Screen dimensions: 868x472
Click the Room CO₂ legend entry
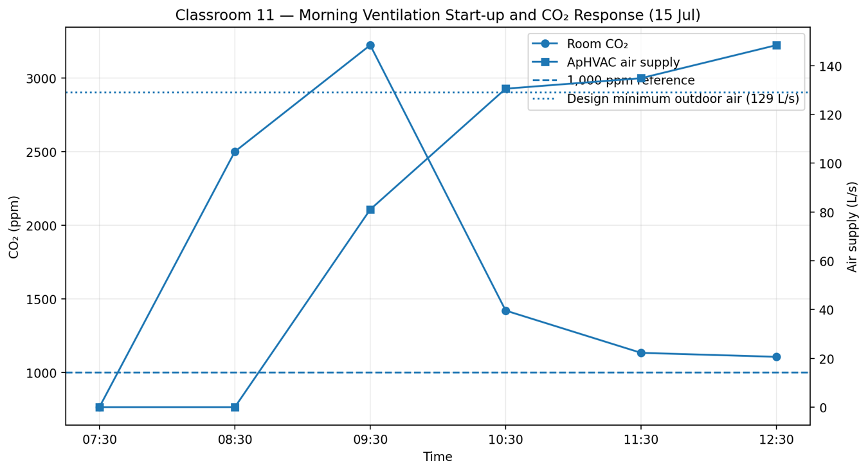[581, 44]
